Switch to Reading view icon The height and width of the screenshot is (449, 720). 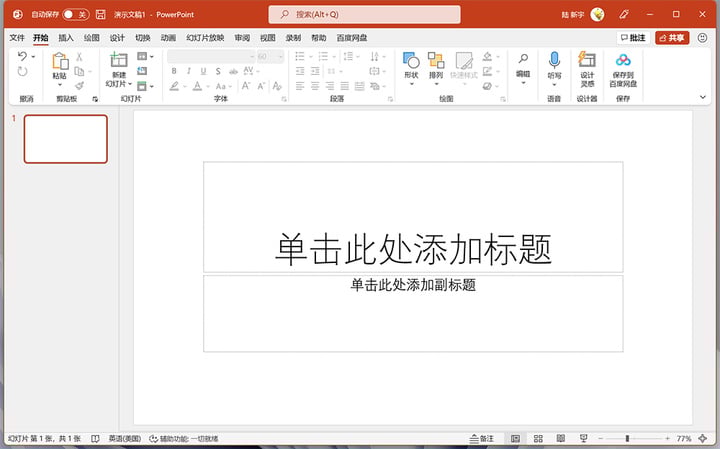point(561,438)
